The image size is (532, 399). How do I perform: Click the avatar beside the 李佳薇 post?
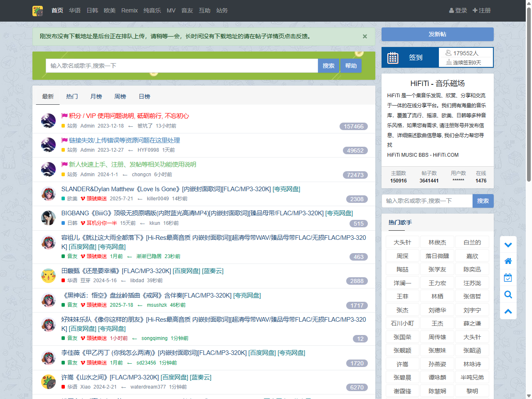coord(49,357)
